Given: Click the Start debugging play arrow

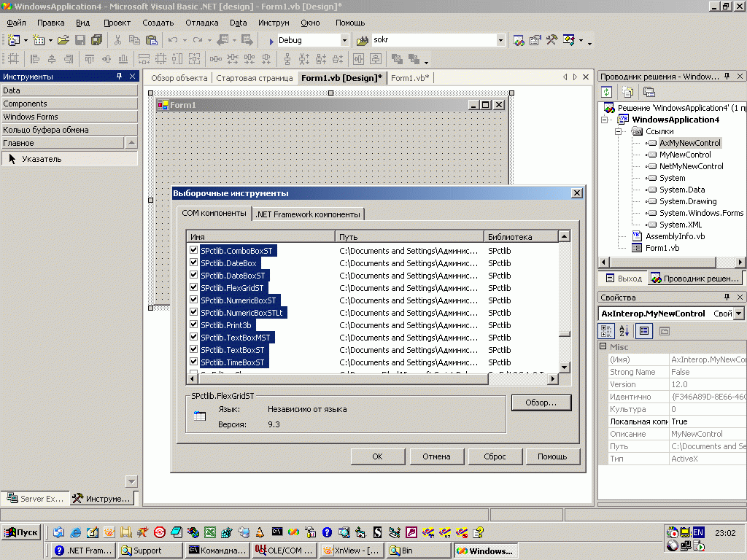Looking at the screenshot, I should coord(271,41).
